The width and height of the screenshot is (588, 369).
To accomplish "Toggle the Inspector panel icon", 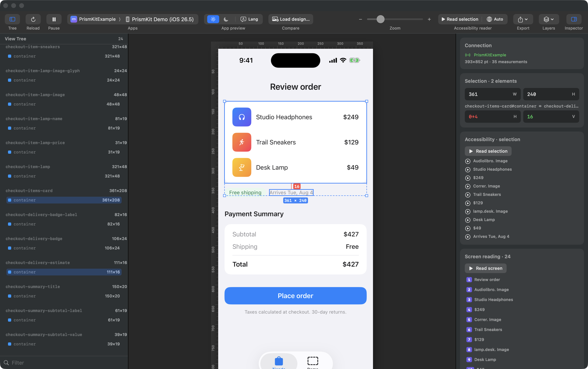I will (x=574, y=19).
